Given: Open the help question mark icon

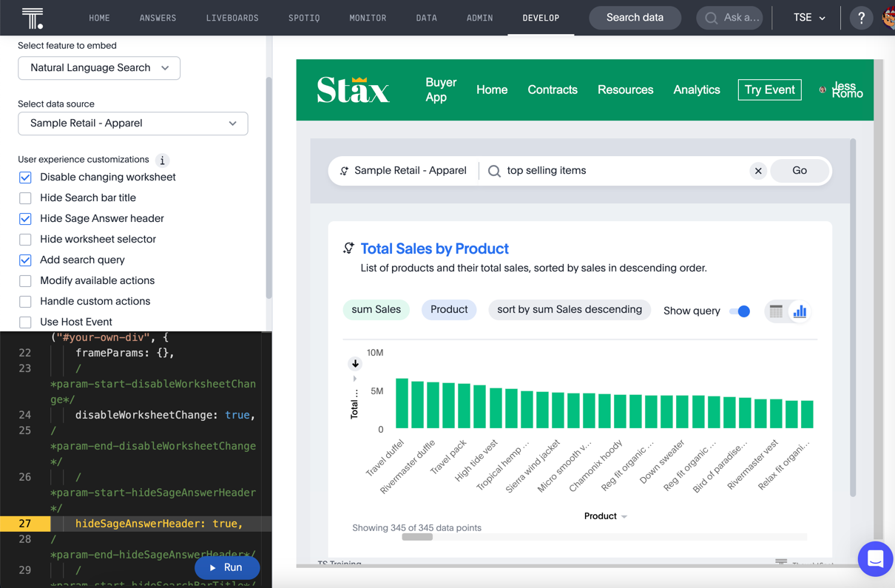Looking at the screenshot, I should tap(861, 18).
